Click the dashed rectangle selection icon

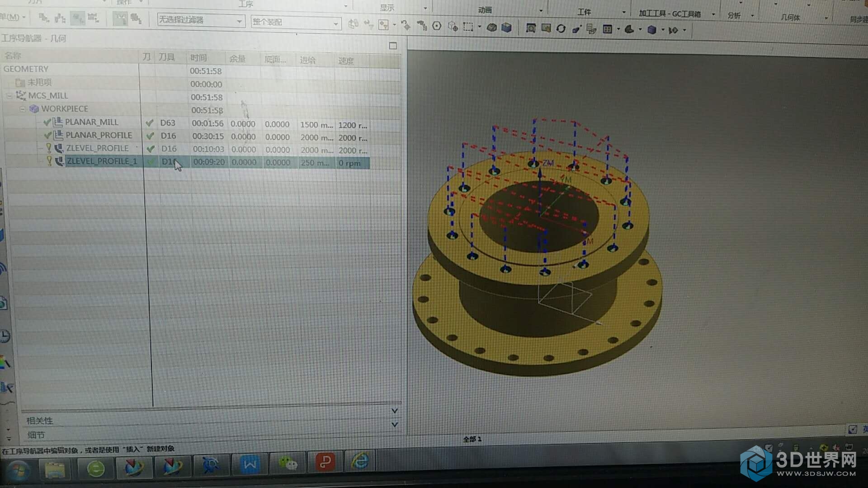point(468,27)
